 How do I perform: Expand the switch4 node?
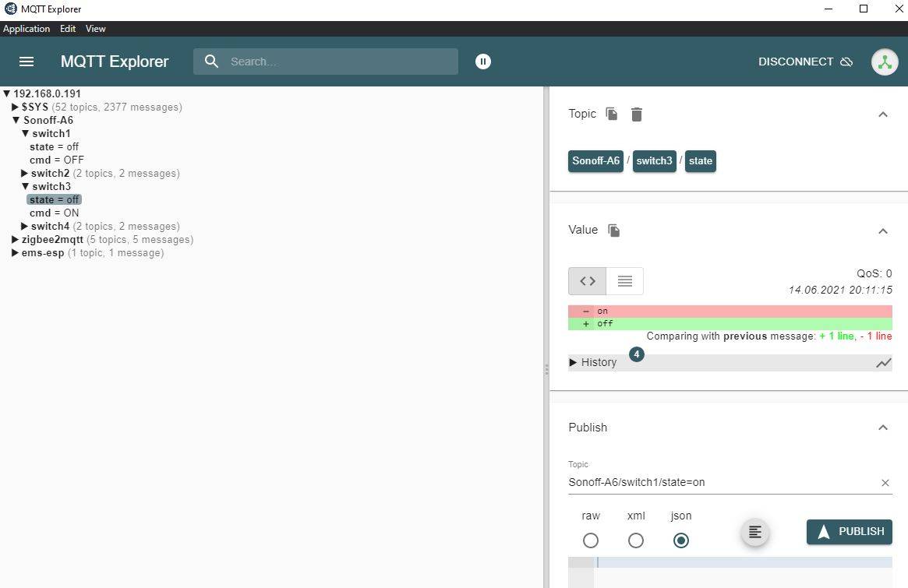[25, 227]
